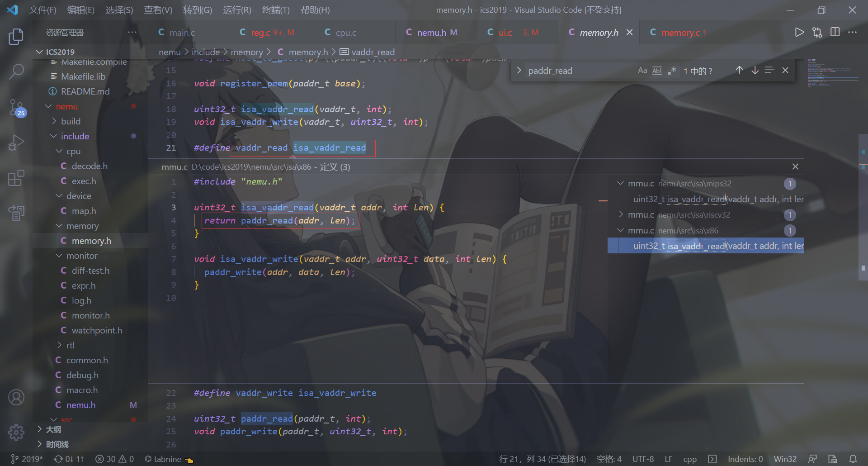Image resolution: width=868 pixels, height=466 pixels.
Task: Click errors and warnings count in status bar
Action: [x=114, y=459]
